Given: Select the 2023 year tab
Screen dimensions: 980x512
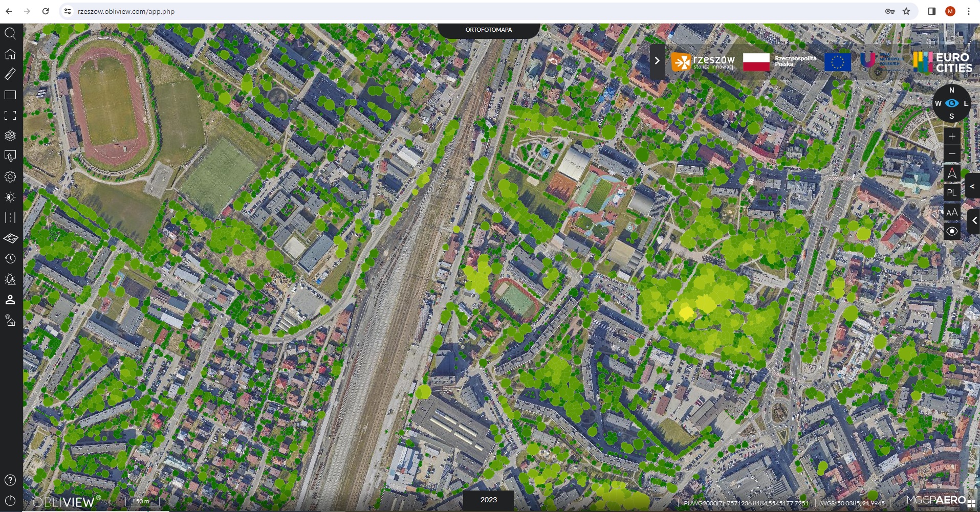Looking at the screenshot, I should click(488, 500).
